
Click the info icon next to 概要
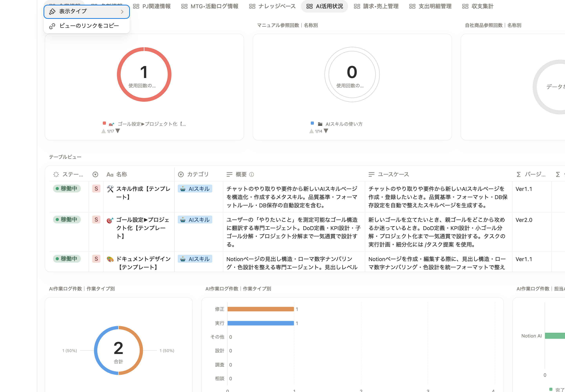pyautogui.click(x=252, y=174)
